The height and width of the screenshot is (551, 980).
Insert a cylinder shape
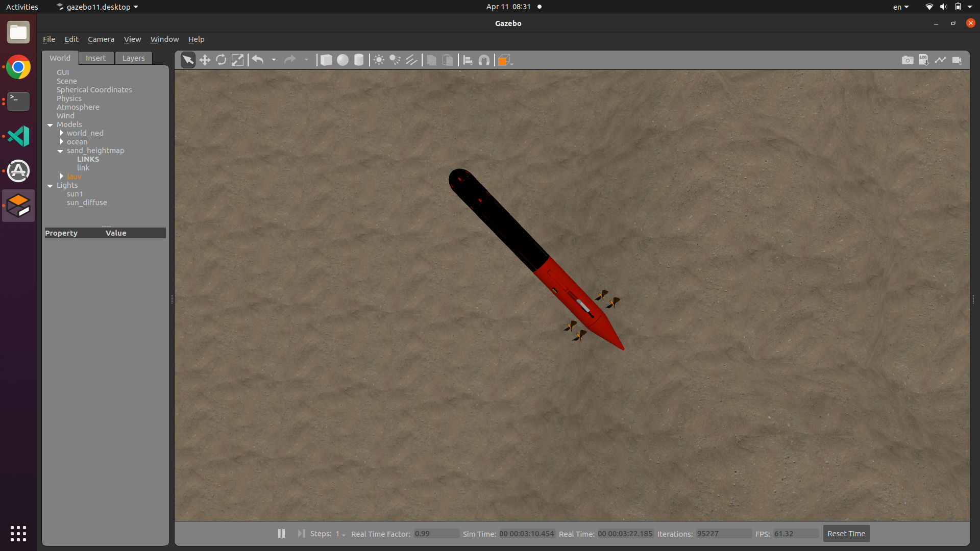point(359,60)
